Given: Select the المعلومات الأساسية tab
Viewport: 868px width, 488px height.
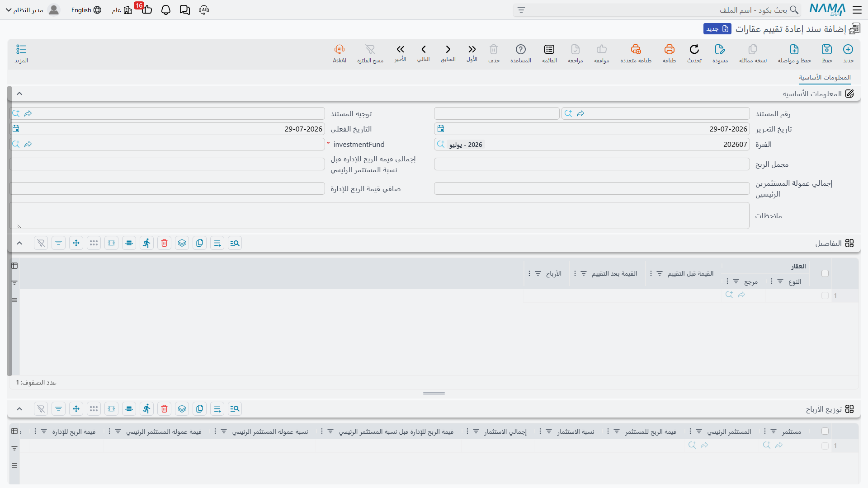Looking at the screenshot, I should [825, 78].
